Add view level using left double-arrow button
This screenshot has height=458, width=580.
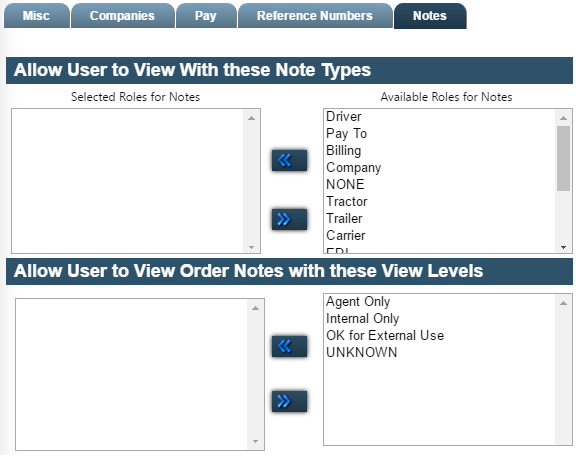tap(289, 347)
